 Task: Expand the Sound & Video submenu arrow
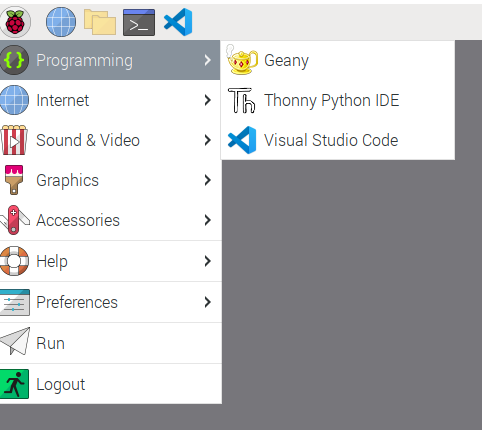click(x=207, y=140)
